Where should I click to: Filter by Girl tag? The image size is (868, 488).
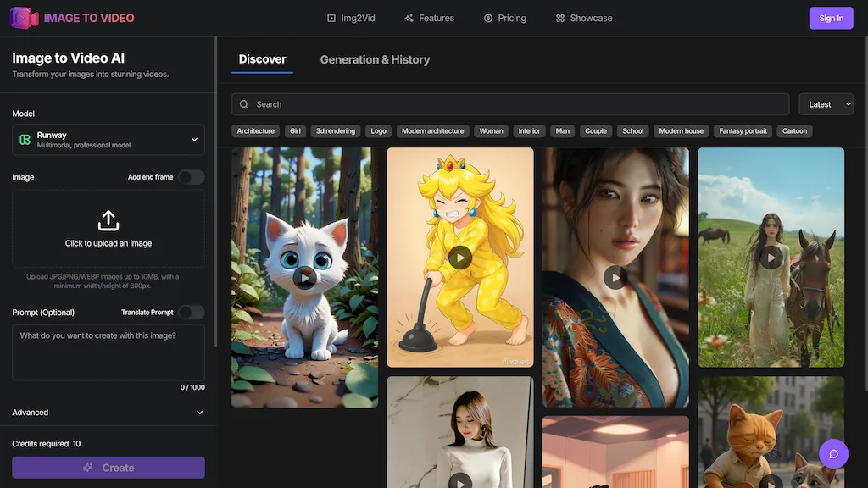point(295,131)
